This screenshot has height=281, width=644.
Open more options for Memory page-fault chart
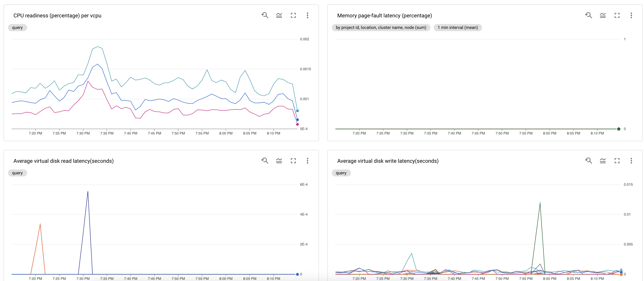point(631,16)
